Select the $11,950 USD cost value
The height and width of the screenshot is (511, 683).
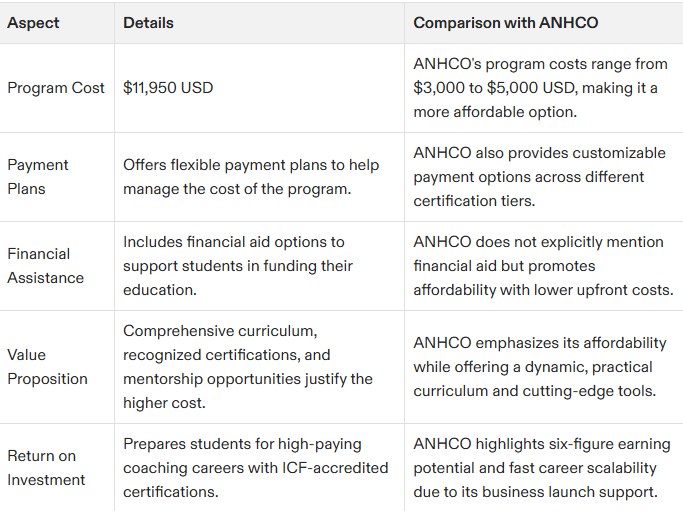click(168, 88)
